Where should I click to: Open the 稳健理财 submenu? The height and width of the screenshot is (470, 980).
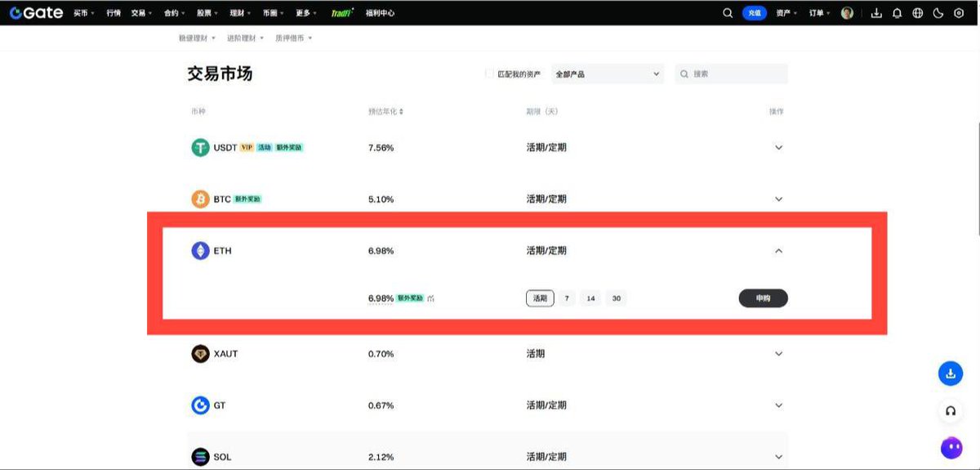pos(198,38)
